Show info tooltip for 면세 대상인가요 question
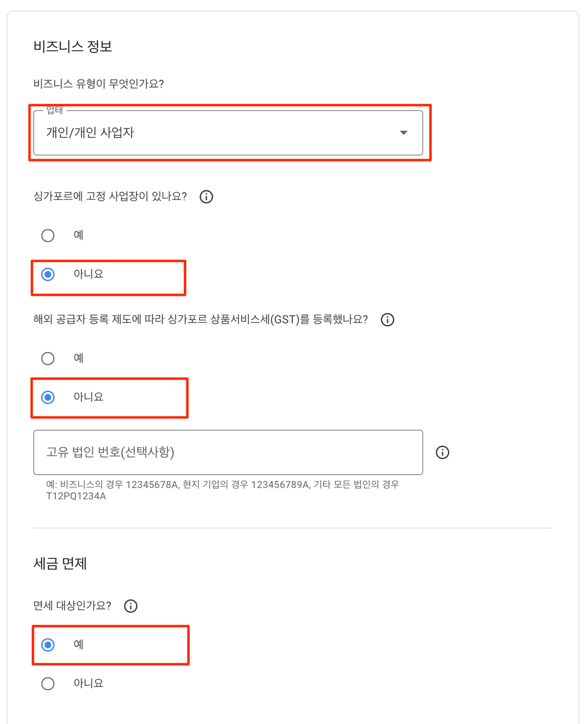The width and height of the screenshot is (588, 724). [131, 606]
